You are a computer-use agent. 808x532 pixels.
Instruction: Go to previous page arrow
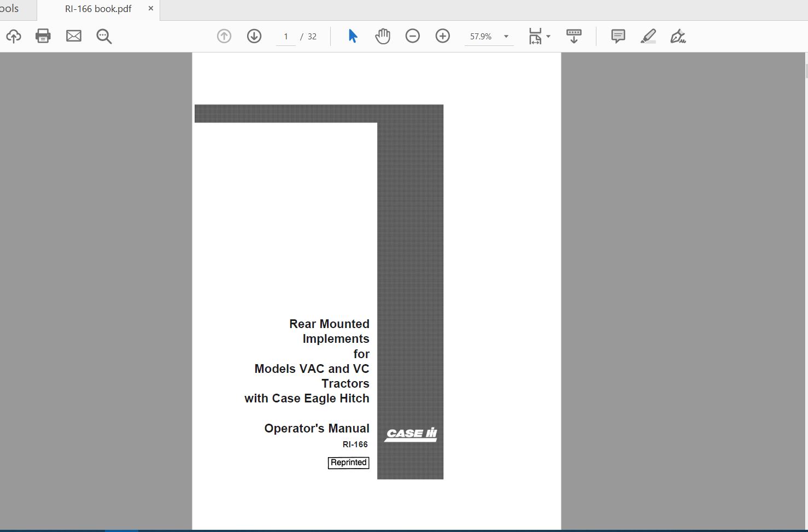pyautogui.click(x=224, y=36)
